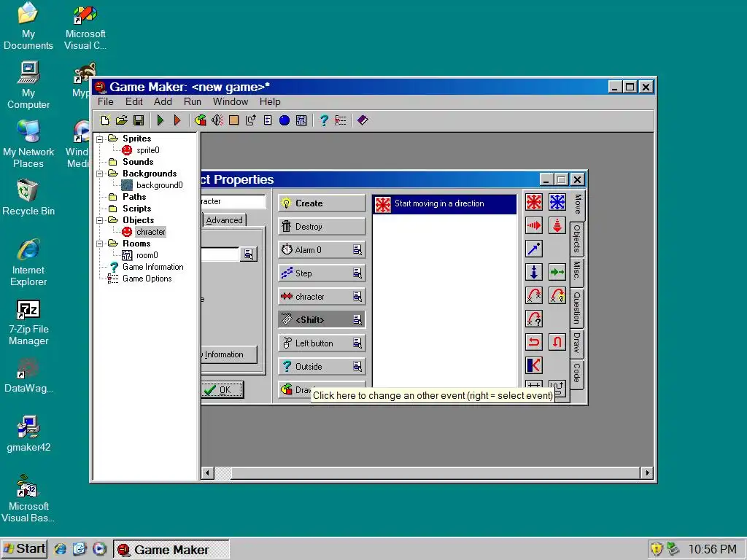The image size is (747, 560).
Task: Select the Destroy event button
Action: [x=322, y=227]
